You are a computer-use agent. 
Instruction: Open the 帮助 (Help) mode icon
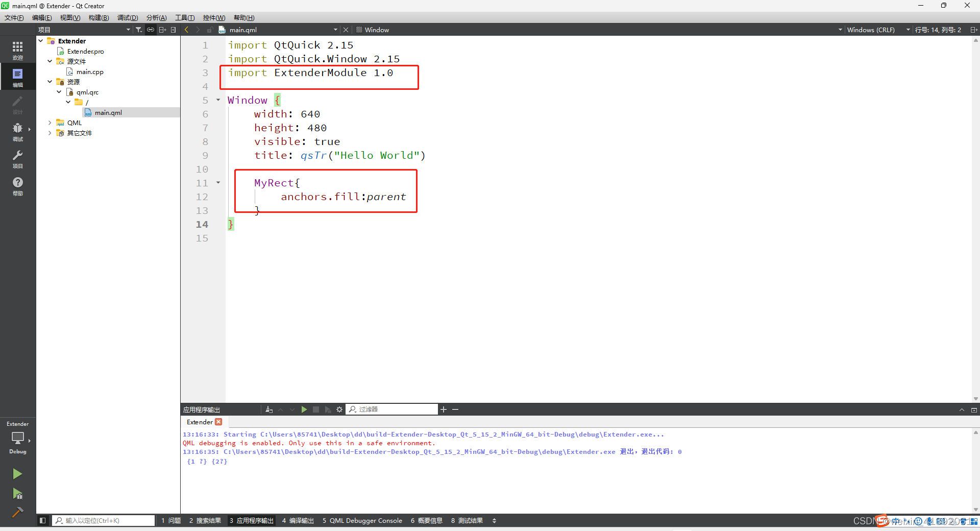tap(18, 185)
